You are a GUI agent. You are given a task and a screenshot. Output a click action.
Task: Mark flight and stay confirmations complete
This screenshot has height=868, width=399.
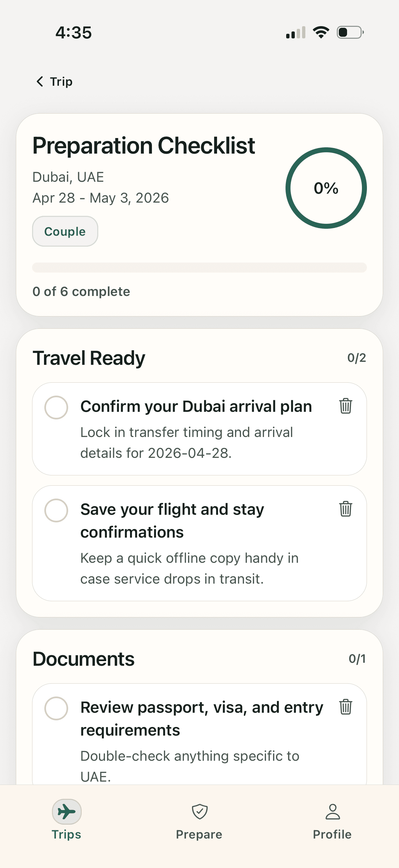tap(56, 510)
